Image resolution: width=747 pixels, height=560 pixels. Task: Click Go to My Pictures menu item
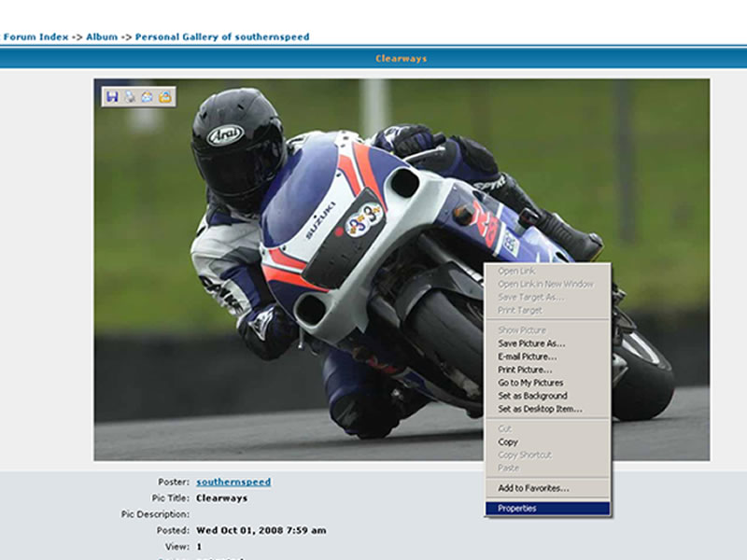coord(530,383)
